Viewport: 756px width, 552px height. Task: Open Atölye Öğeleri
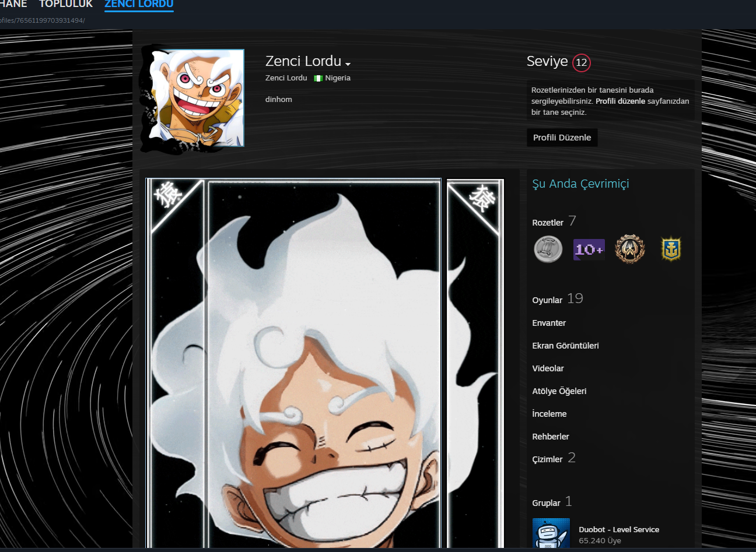pos(559,391)
